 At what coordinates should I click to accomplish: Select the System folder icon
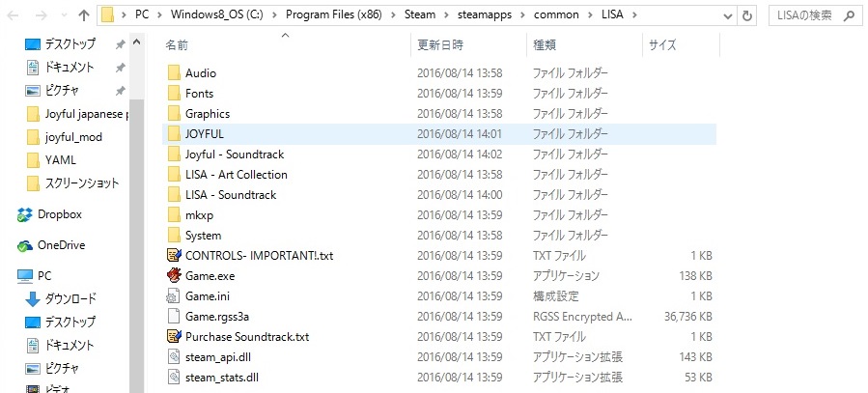(174, 236)
